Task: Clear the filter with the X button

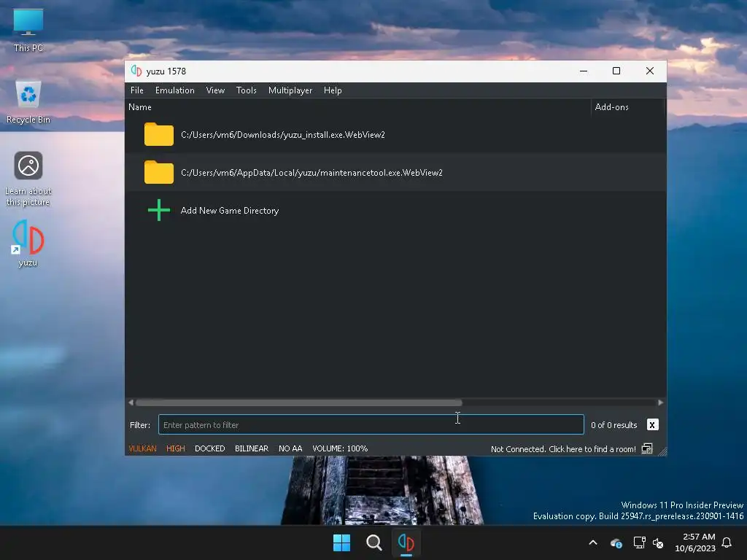Action: coord(652,425)
